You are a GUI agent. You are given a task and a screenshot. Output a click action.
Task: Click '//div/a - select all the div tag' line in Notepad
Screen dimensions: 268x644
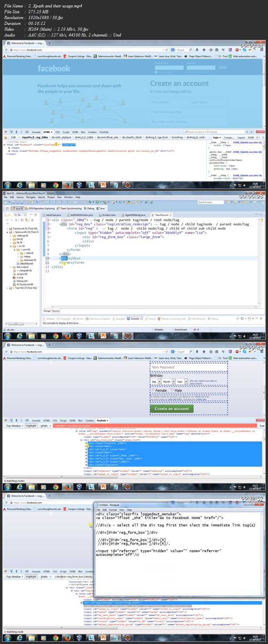[x=176, y=525]
